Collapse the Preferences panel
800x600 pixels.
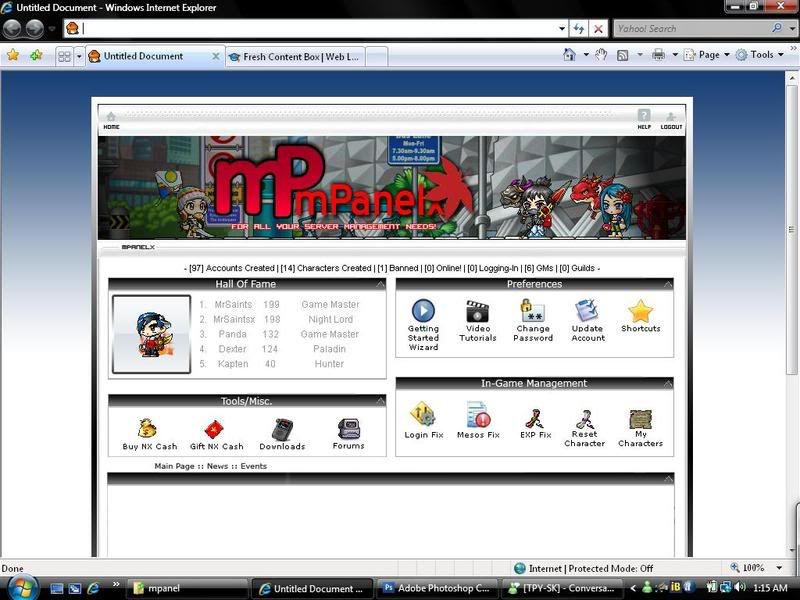click(x=668, y=284)
